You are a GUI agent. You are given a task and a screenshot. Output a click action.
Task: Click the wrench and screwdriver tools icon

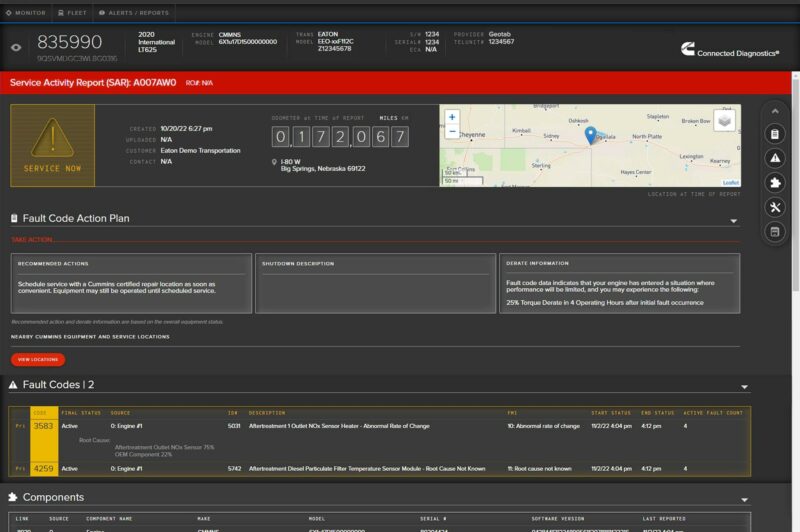click(x=775, y=207)
